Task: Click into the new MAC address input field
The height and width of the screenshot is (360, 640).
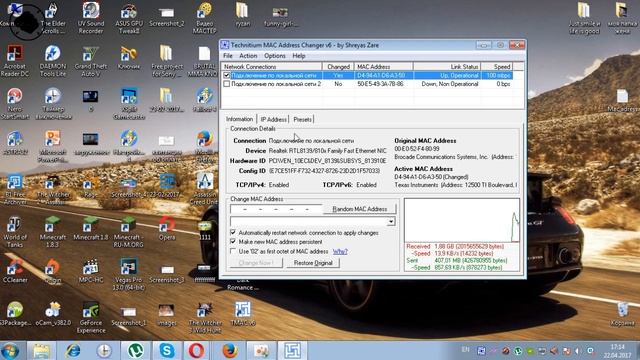Action: pyautogui.click(x=276, y=209)
